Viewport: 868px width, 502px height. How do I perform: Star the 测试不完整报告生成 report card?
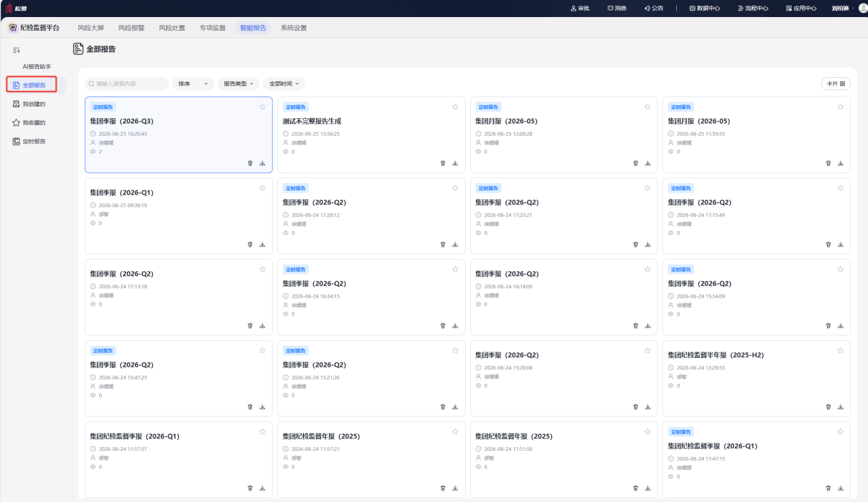pos(456,107)
